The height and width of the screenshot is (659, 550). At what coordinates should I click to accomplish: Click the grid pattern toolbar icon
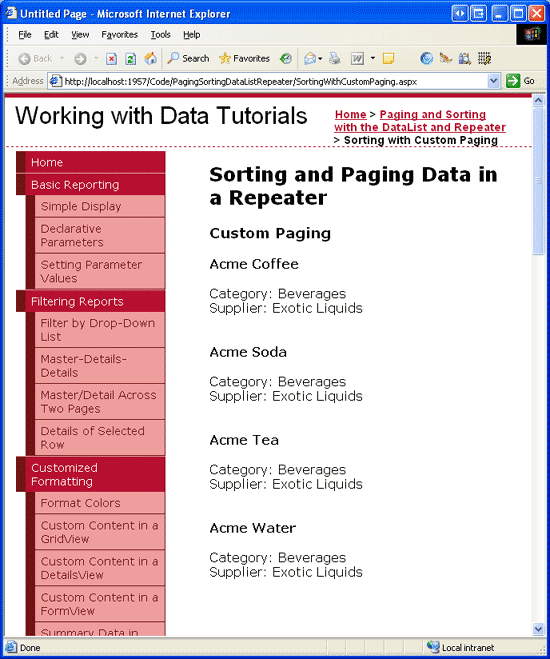(484, 58)
